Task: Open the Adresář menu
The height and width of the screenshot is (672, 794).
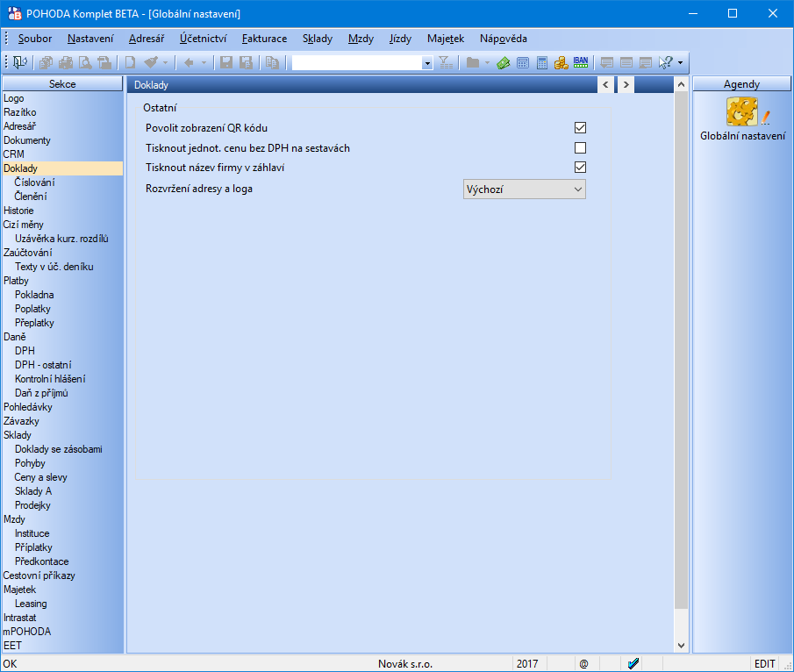Action: pos(147,39)
